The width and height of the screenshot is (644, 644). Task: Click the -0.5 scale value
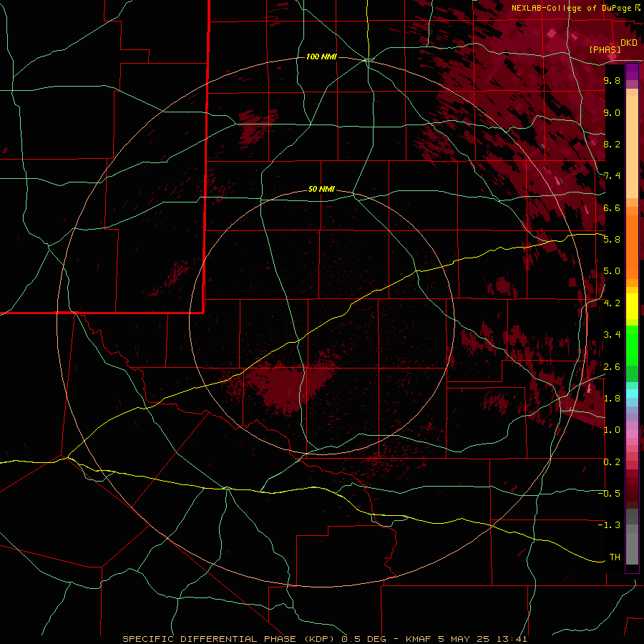click(x=609, y=494)
